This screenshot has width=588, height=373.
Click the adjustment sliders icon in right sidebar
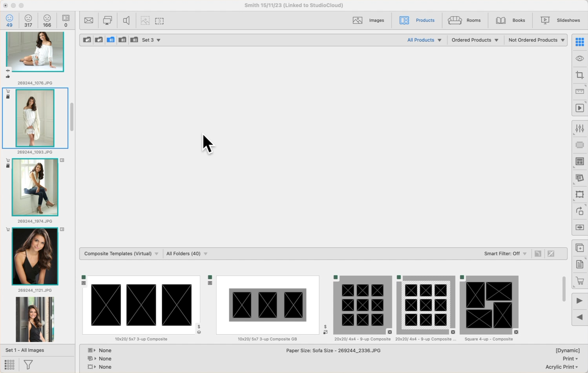pyautogui.click(x=579, y=128)
